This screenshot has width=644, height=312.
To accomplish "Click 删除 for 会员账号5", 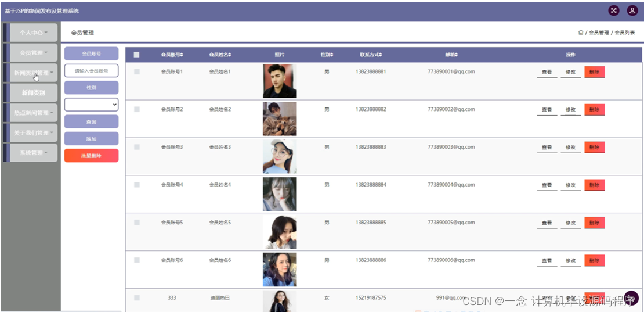I will click(x=594, y=223).
